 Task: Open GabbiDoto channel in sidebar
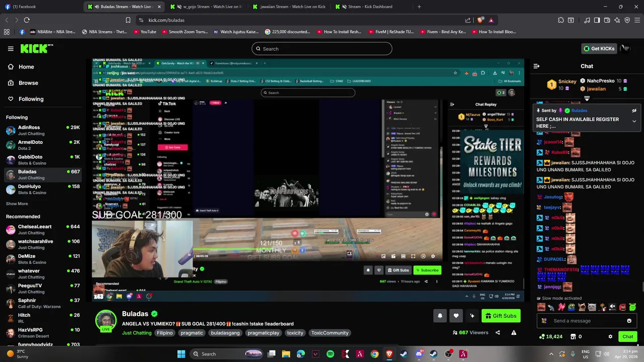pyautogui.click(x=43, y=160)
